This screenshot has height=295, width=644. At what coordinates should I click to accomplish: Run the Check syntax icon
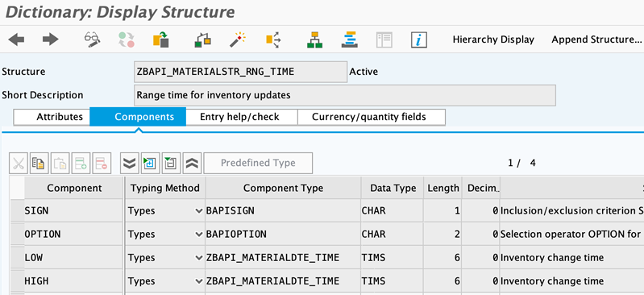click(x=202, y=39)
